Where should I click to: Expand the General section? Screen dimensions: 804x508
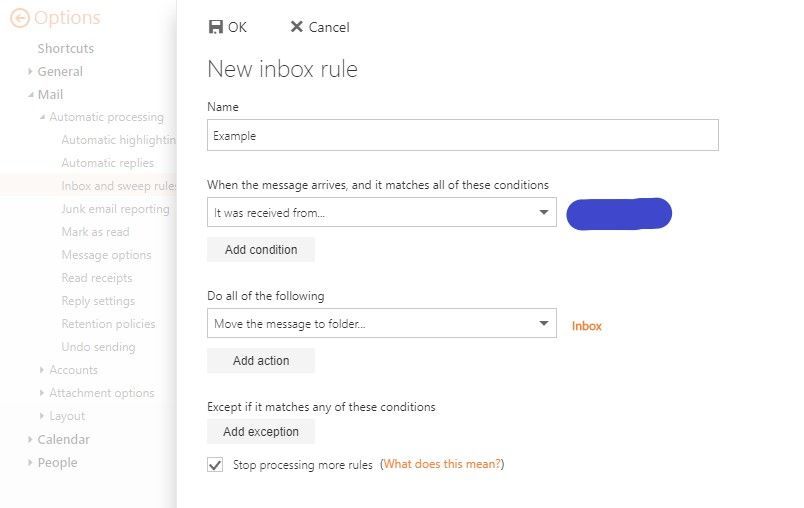tap(30, 72)
